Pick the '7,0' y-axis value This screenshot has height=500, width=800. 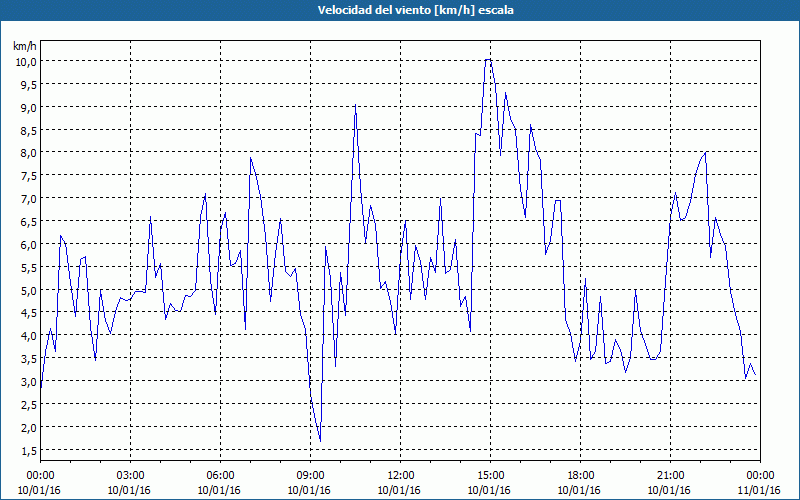(x=28, y=198)
